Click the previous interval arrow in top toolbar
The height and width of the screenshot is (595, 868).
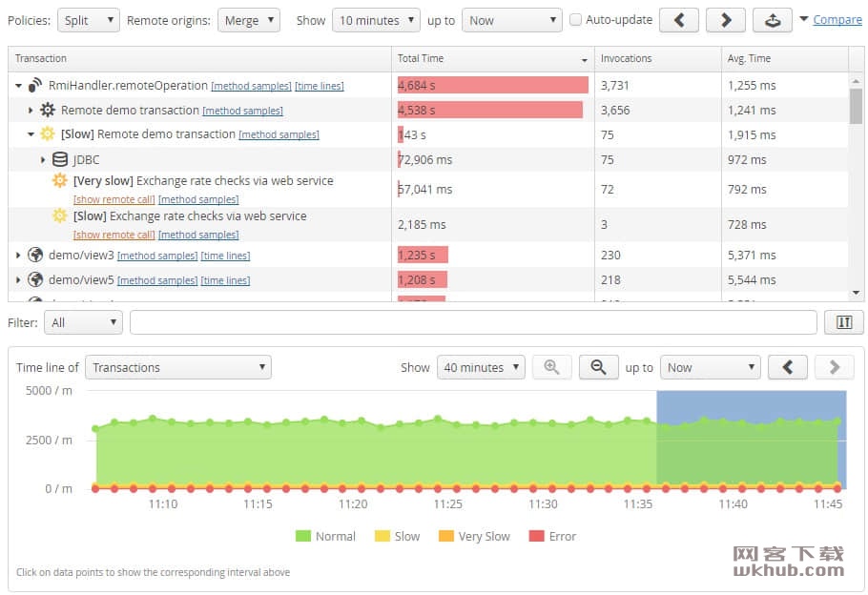(x=679, y=20)
